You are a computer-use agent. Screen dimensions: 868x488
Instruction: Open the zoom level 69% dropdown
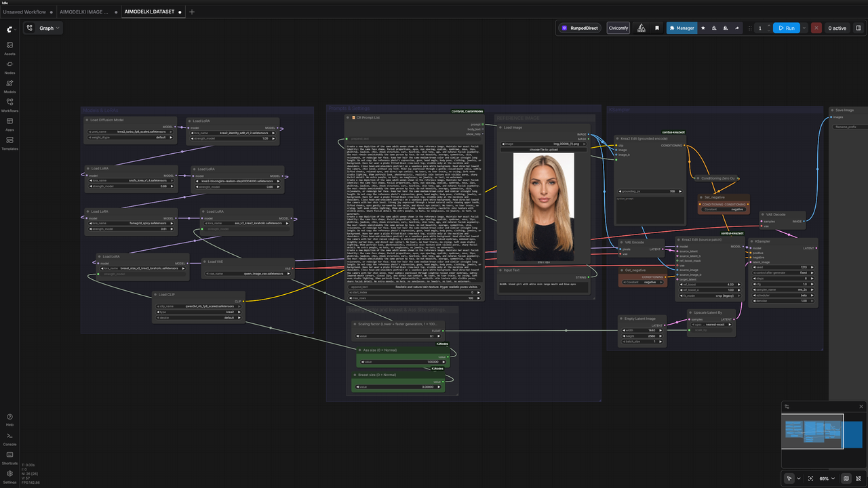[827, 479]
